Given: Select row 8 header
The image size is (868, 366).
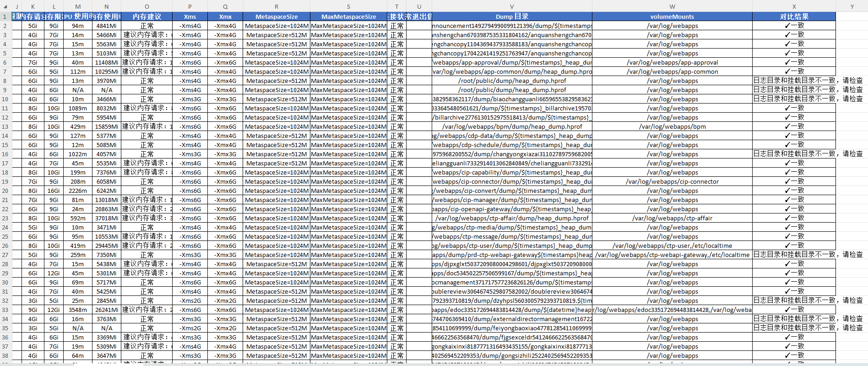Looking at the screenshot, I should coord(5,81).
